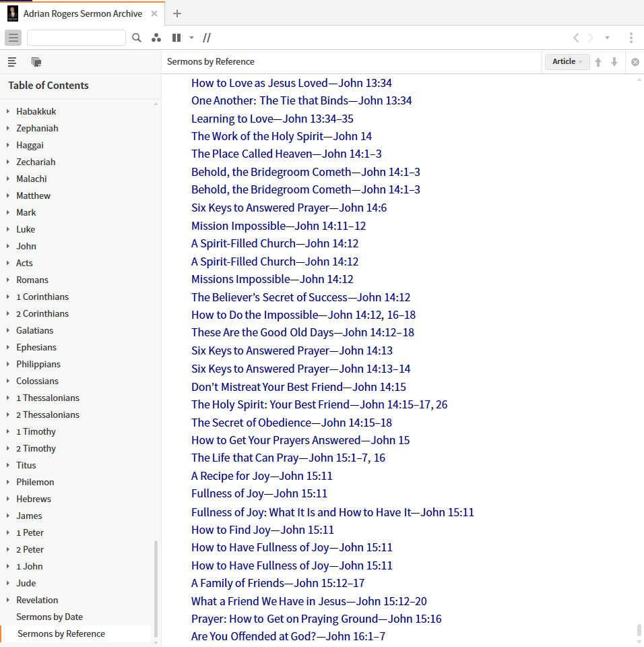Screen dimensions: 644x647
Task: Select the Adrian Rogers Sermon Archive tab
Action: (82, 13)
